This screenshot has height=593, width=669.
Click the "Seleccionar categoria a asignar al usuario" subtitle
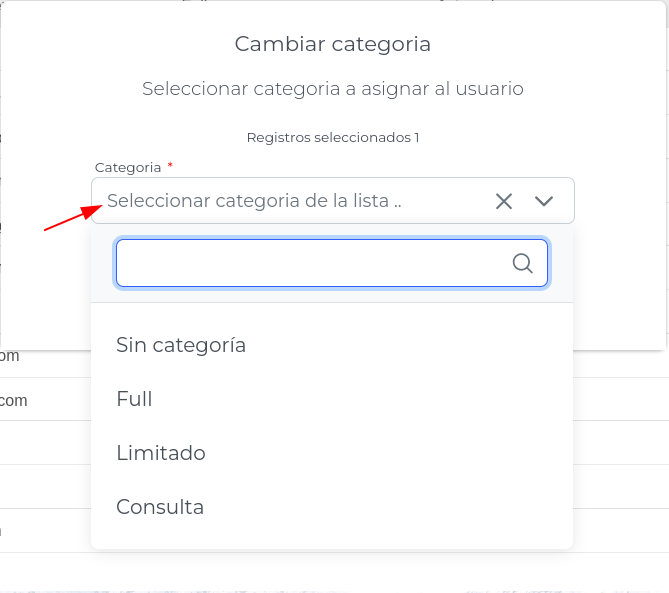click(333, 89)
